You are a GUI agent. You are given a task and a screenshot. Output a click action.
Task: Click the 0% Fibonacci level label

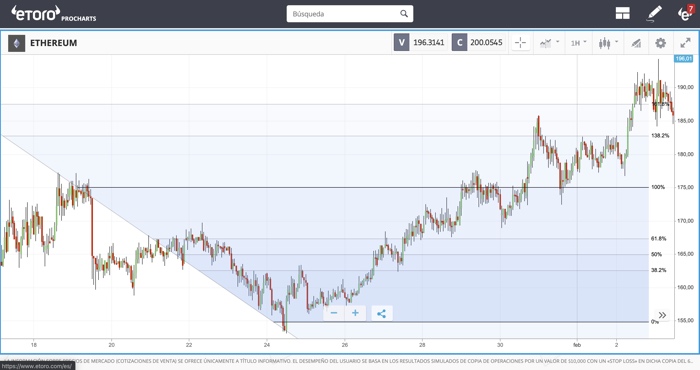(654, 321)
